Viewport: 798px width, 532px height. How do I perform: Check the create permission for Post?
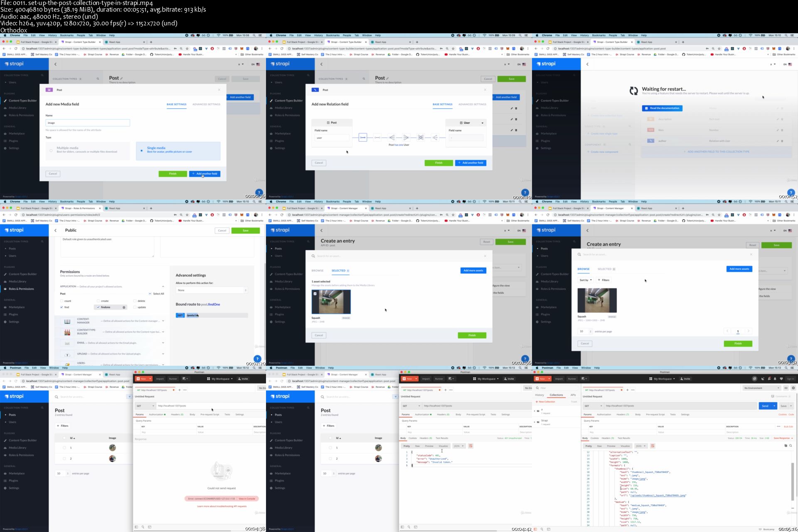coord(98,301)
